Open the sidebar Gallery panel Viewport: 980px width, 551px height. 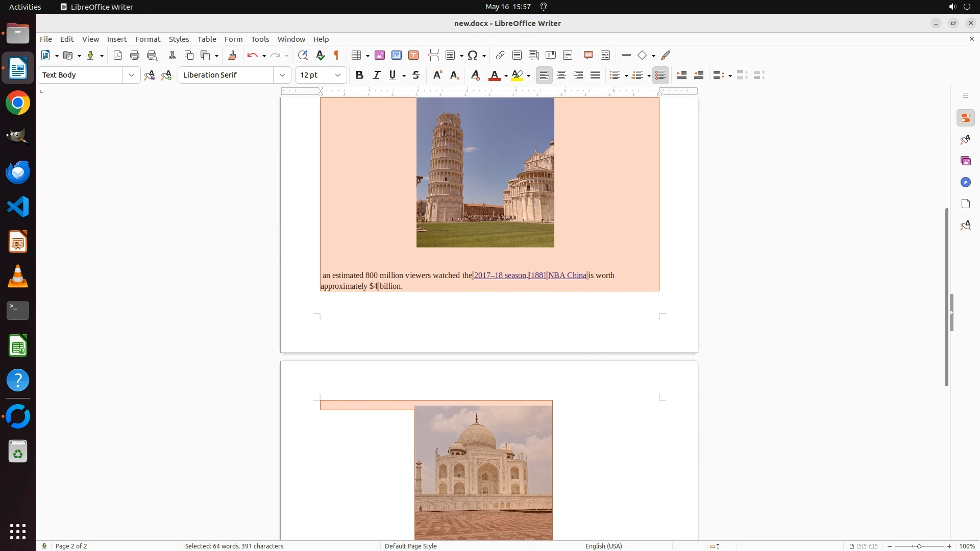(965, 161)
